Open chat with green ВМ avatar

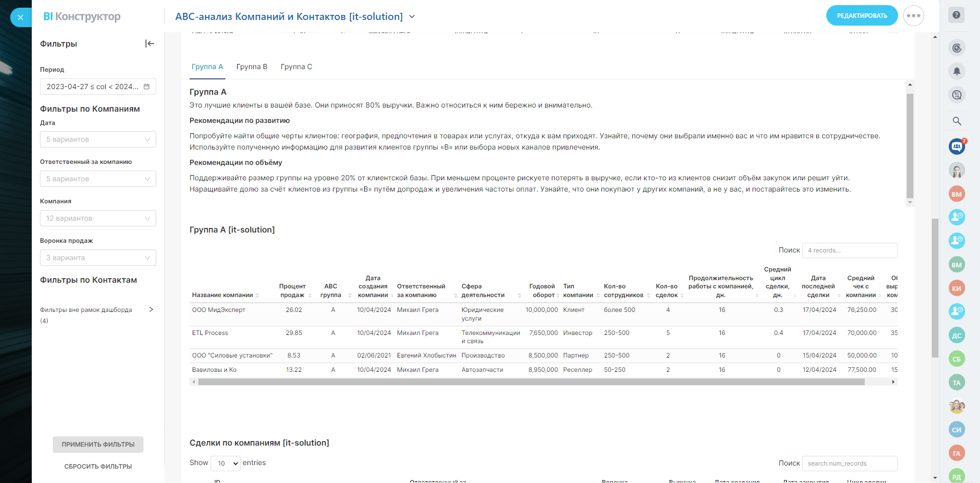pyautogui.click(x=956, y=265)
